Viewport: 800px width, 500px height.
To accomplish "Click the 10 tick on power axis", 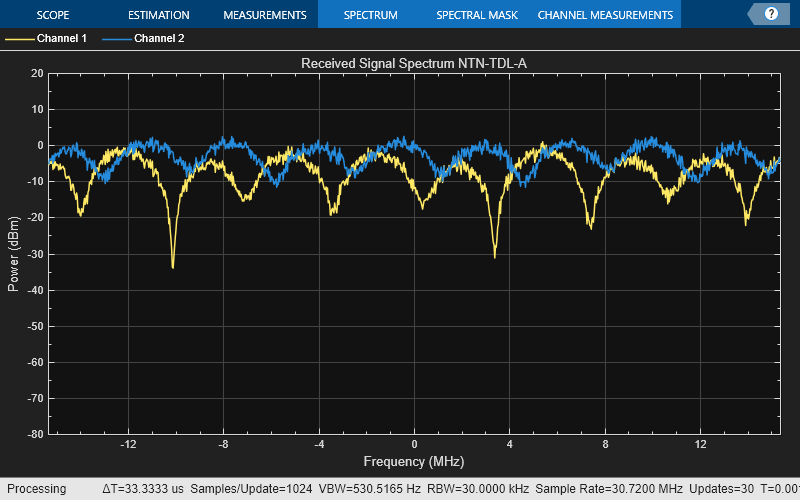I will tap(37, 110).
